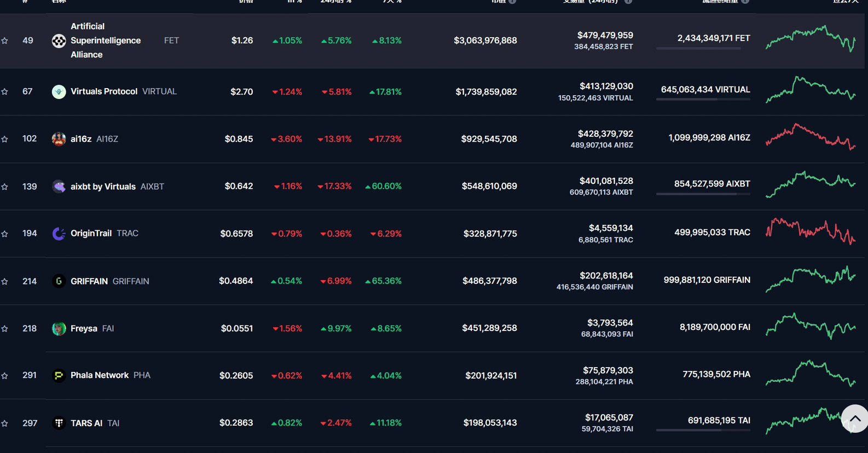868x453 pixels.
Task: Click GRIFFAIN volume $202,618,164
Action: 606,275
